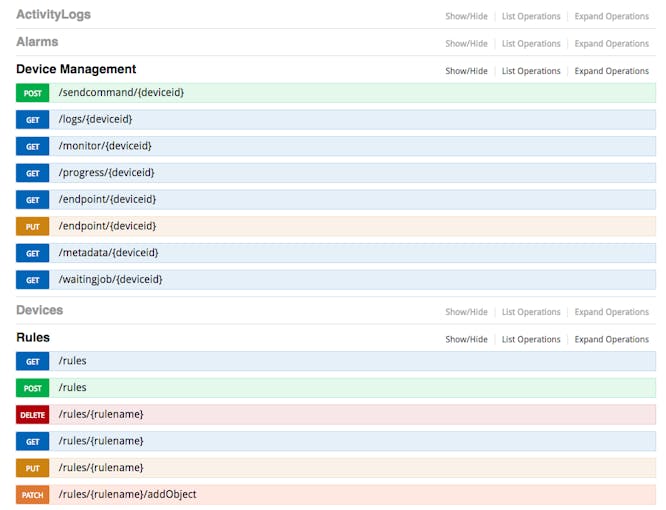Click GET badge for /waitingjob/{deviceid}
Screen dimensions: 666x510
click(x=33, y=280)
